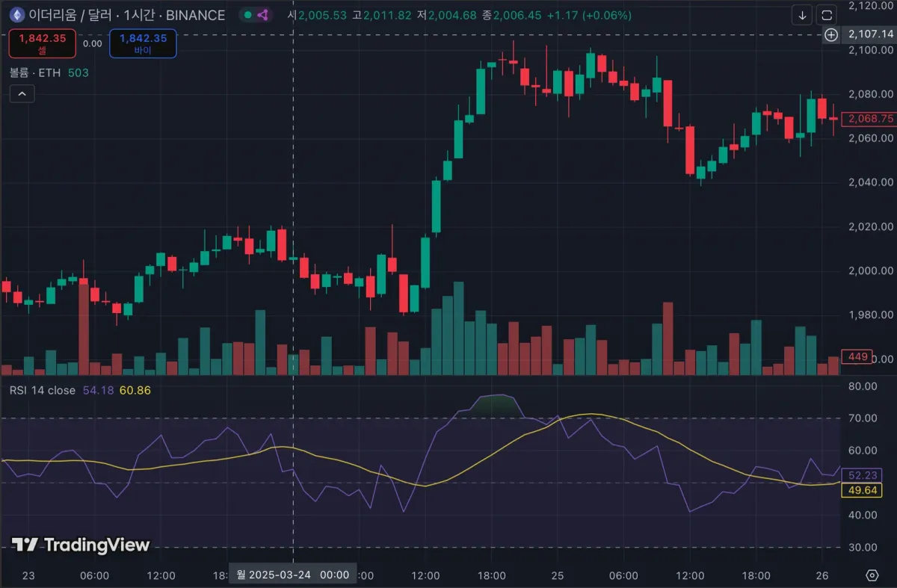
Task: Click the 2,068.75 current price label
Action: tap(868, 119)
